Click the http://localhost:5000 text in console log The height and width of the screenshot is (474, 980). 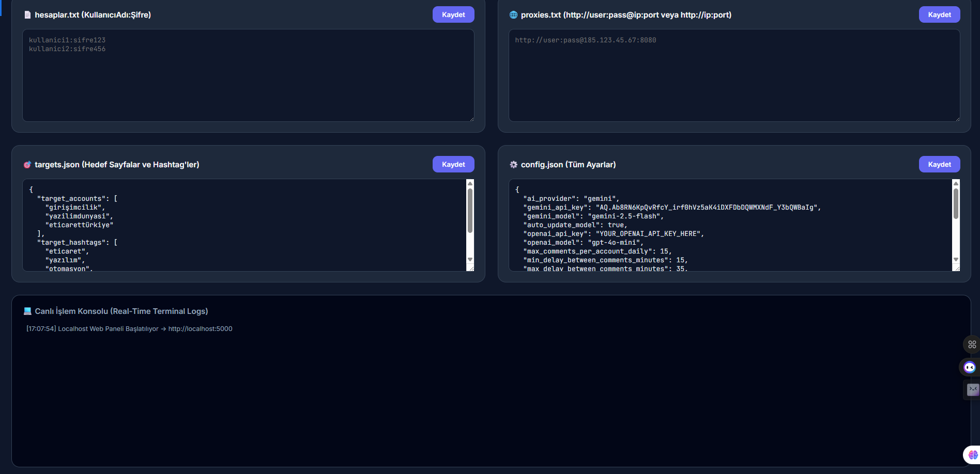200,329
